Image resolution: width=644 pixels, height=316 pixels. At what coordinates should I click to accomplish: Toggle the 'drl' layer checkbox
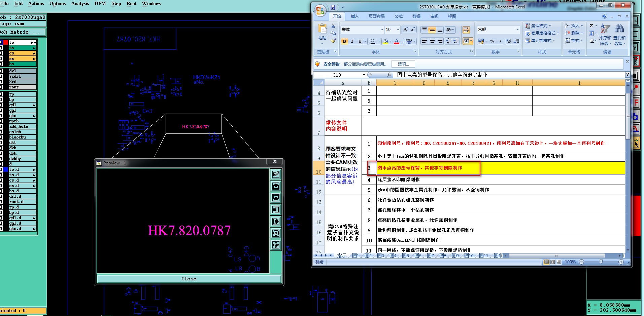pos(1,71)
